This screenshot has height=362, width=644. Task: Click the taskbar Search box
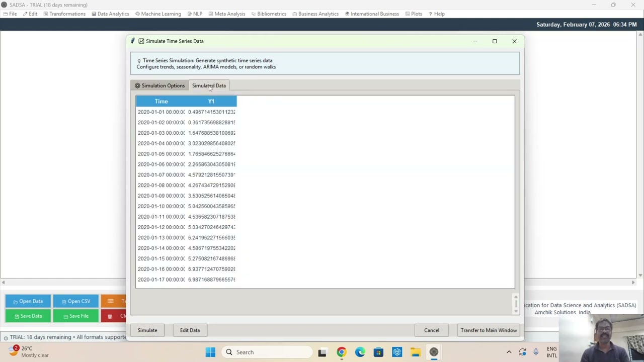(267, 352)
